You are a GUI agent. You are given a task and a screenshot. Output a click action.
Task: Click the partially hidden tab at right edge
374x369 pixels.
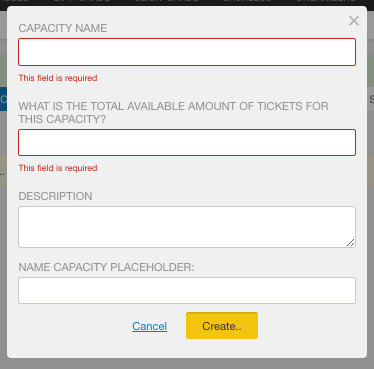click(x=370, y=99)
